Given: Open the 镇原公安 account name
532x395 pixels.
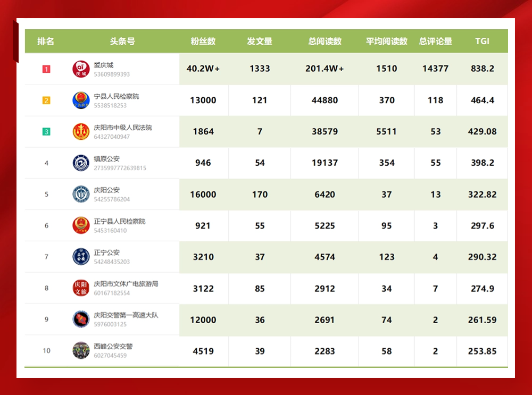Looking at the screenshot, I should 107,158.
